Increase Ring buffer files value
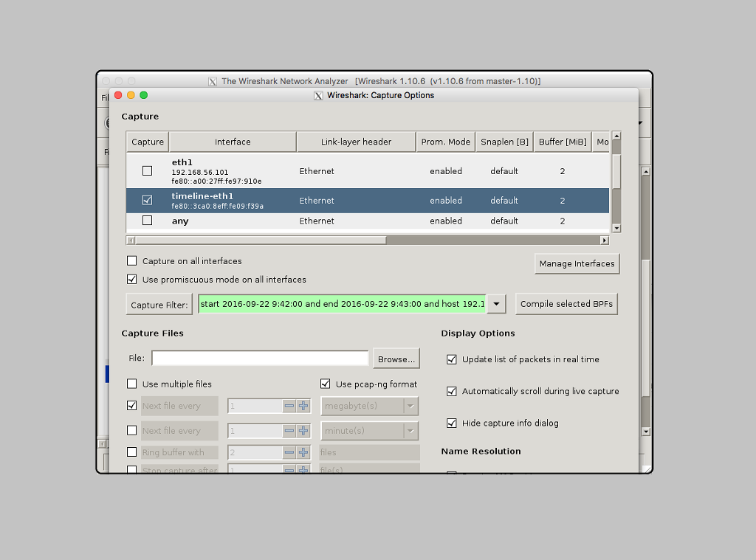This screenshot has height=560, width=756. tap(303, 452)
